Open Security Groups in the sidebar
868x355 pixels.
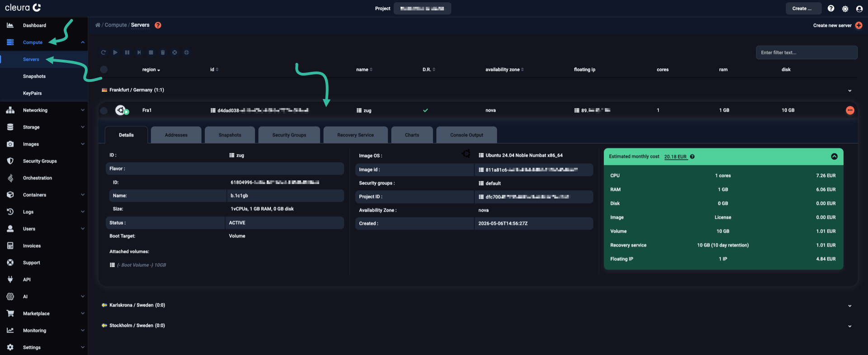pos(44,161)
